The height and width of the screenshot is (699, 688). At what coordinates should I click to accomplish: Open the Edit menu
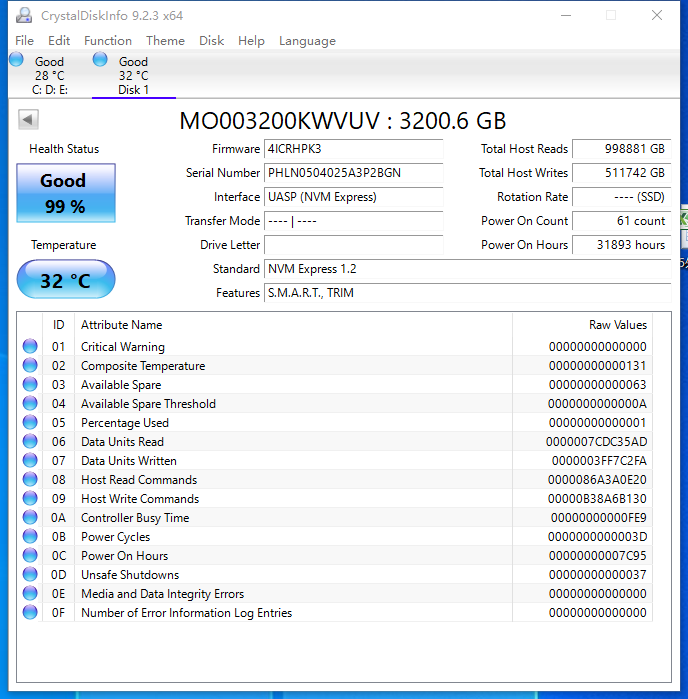59,41
